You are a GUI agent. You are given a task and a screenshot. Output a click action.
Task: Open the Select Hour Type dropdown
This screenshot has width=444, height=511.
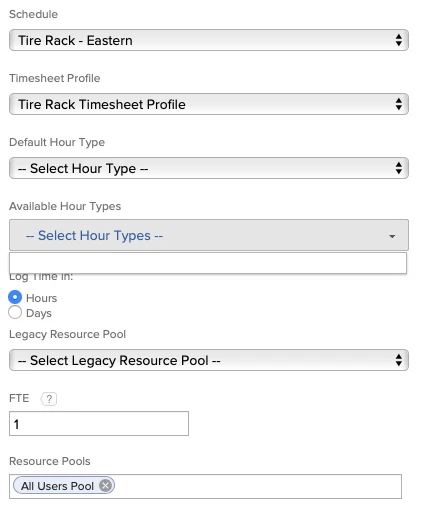tap(209, 168)
